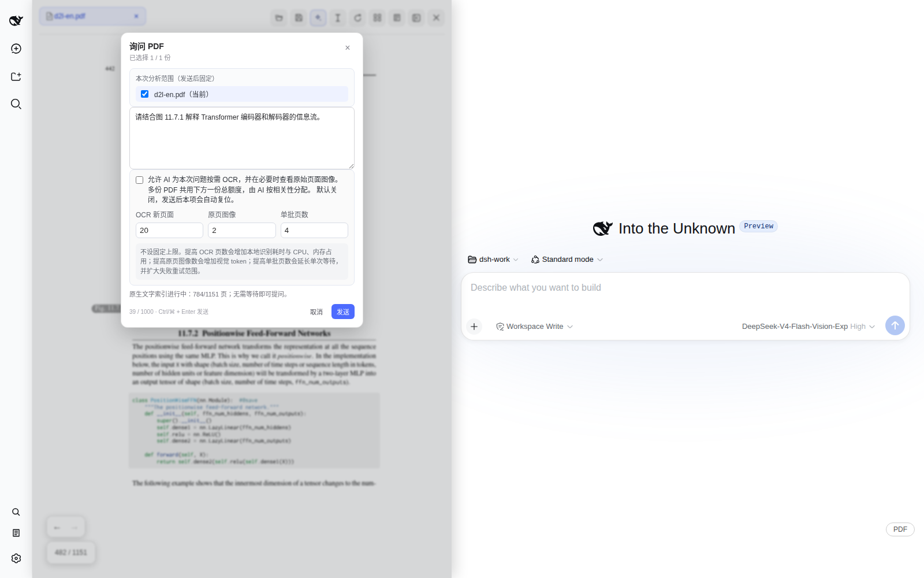The width and height of the screenshot is (924, 578).
Task: Enable 允许 AI 按需 OCR checkbox
Action: coord(139,180)
